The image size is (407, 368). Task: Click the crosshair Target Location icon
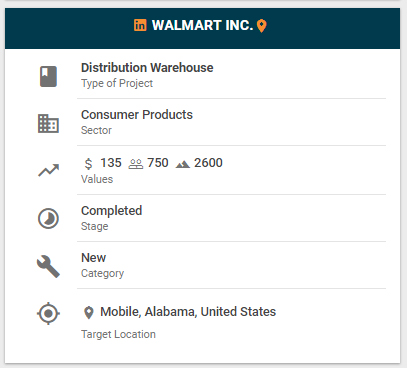(48, 313)
